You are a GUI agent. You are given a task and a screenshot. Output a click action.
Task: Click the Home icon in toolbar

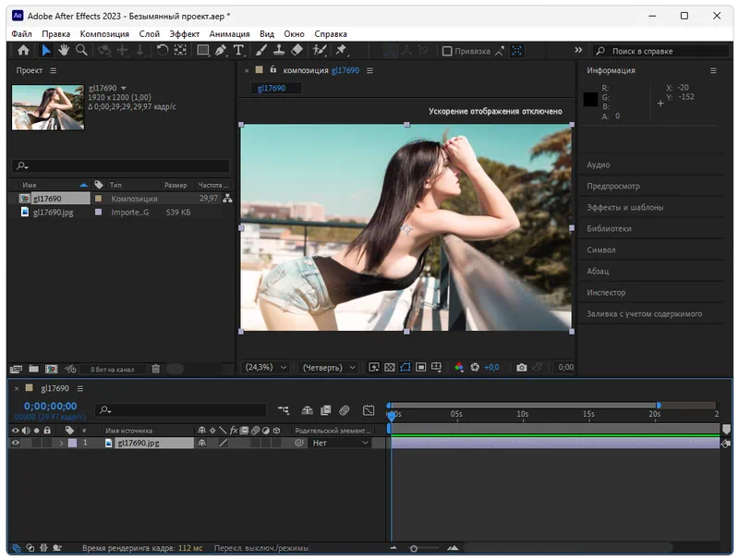23,51
